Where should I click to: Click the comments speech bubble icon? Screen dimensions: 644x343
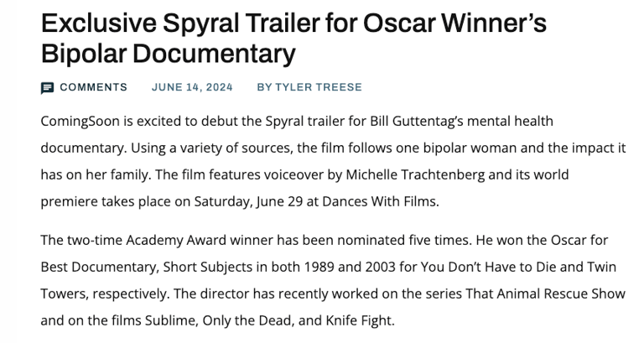pyautogui.click(x=47, y=88)
